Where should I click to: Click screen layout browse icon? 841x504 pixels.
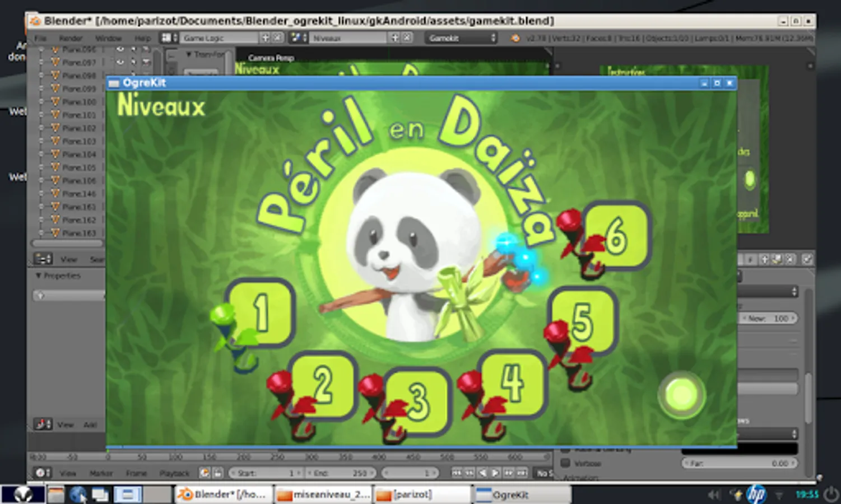(x=170, y=38)
